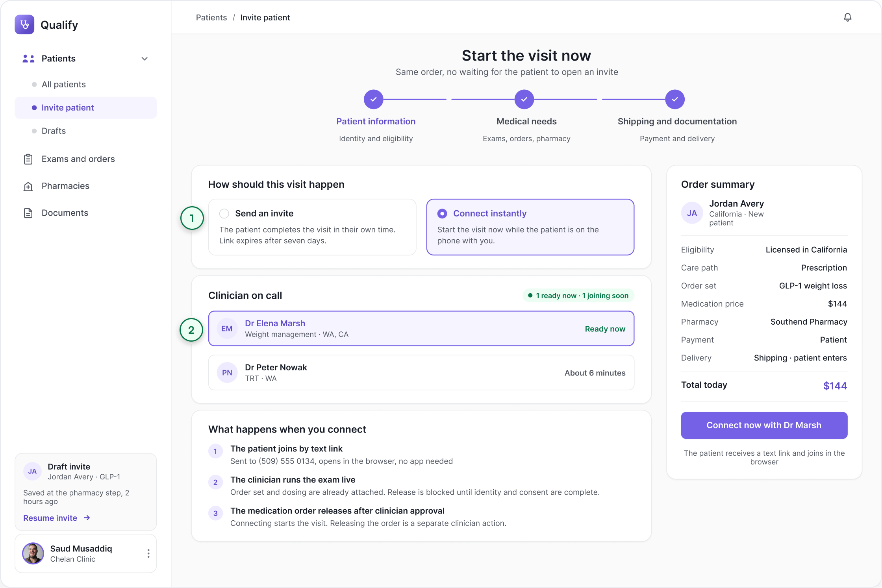This screenshot has width=882, height=588.
Task: Choose the Dr Peter Nowak clinician card
Action: click(x=421, y=373)
